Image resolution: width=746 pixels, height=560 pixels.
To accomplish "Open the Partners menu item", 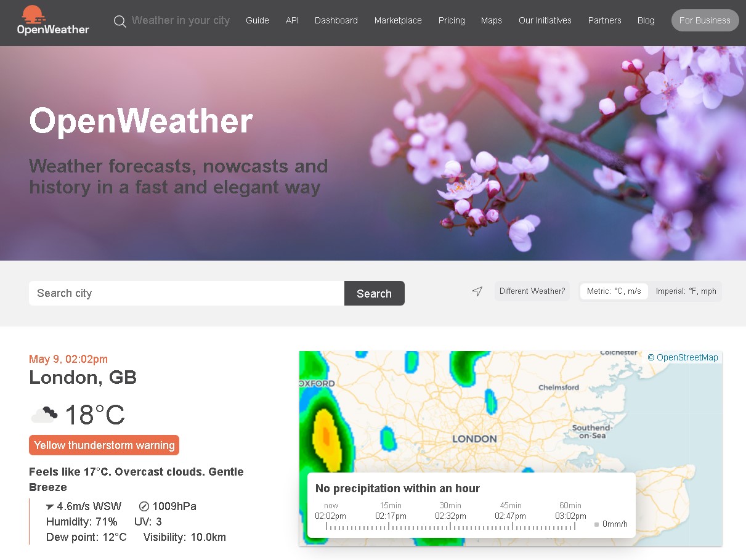I will [x=605, y=20].
